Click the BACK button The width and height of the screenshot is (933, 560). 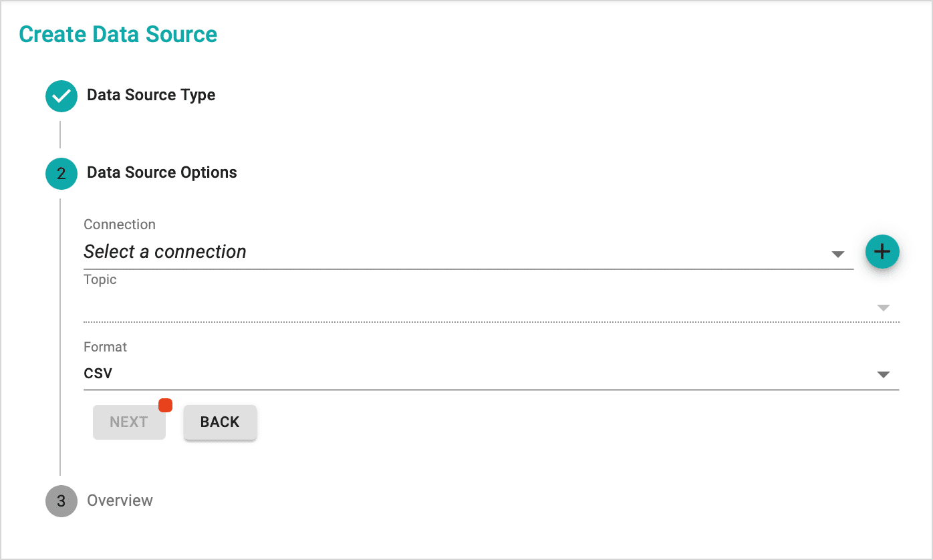(x=220, y=422)
